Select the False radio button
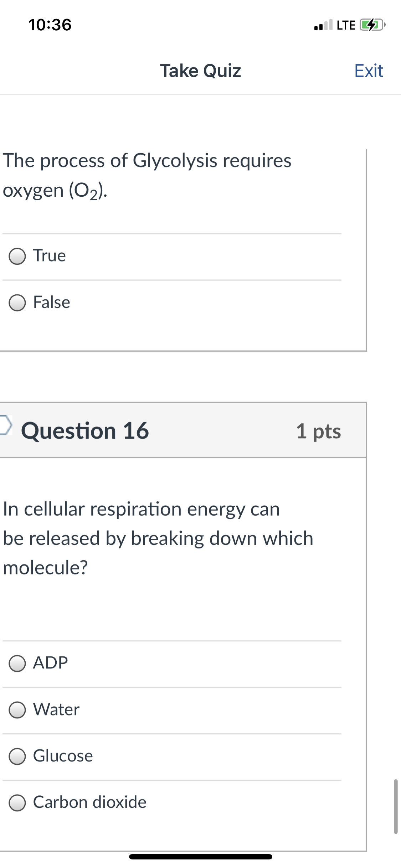The width and height of the screenshot is (401, 868). (17, 303)
